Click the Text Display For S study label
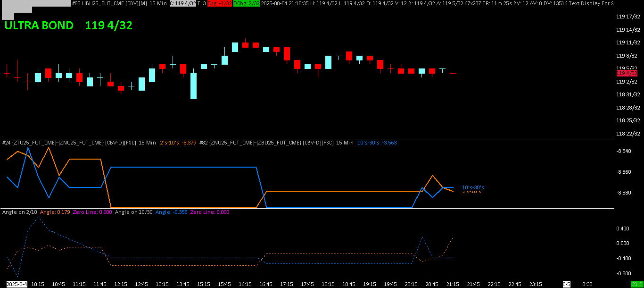The width and height of the screenshot is (644, 288). pos(591,3)
